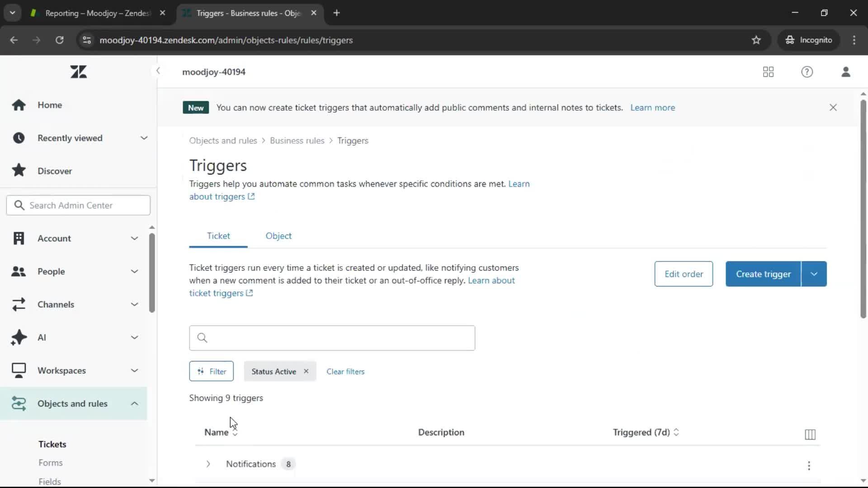Expand the Notifications trigger category

pyautogui.click(x=208, y=464)
